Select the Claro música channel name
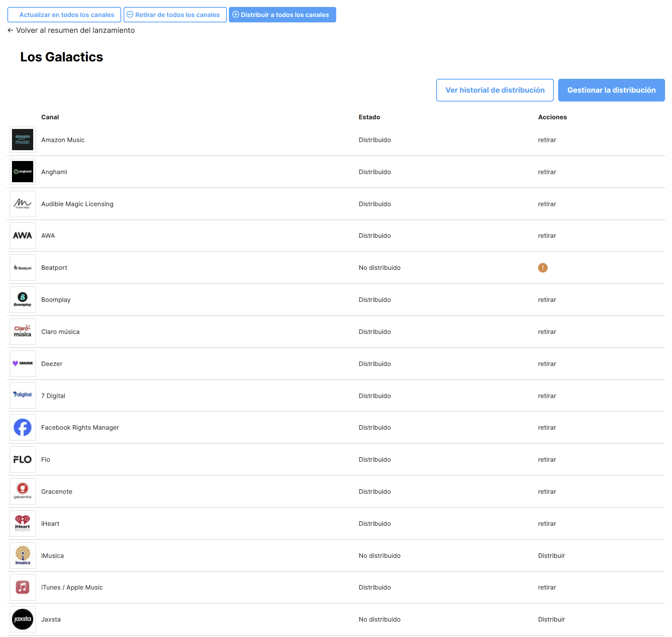This screenshot has height=637, width=672. (x=60, y=332)
